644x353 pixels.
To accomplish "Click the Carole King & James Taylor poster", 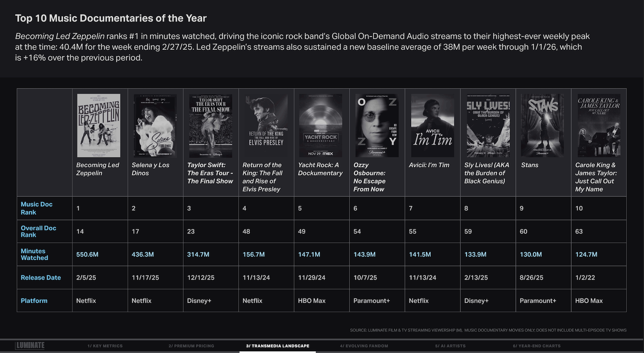I will click(598, 126).
